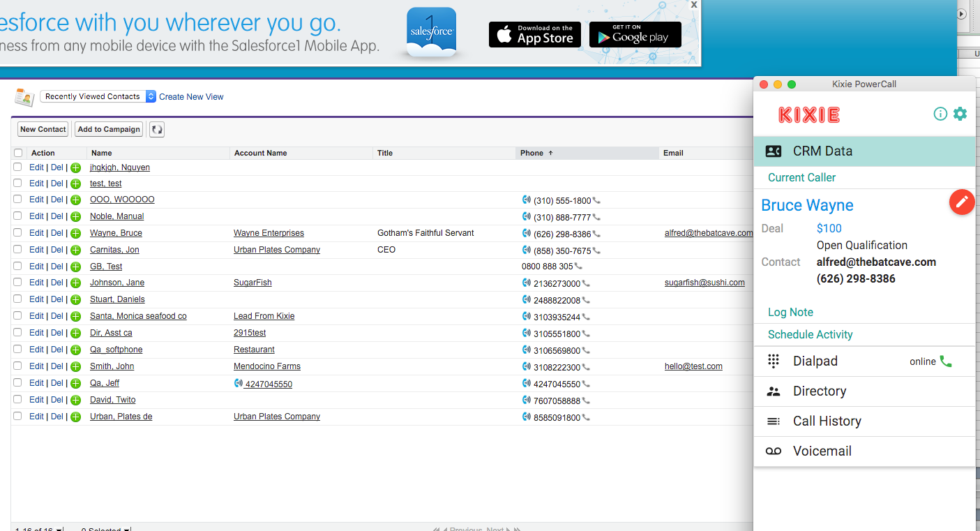The height and width of the screenshot is (531, 980).
Task: Check the box for GB, Test
Action: tap(18, 267)
